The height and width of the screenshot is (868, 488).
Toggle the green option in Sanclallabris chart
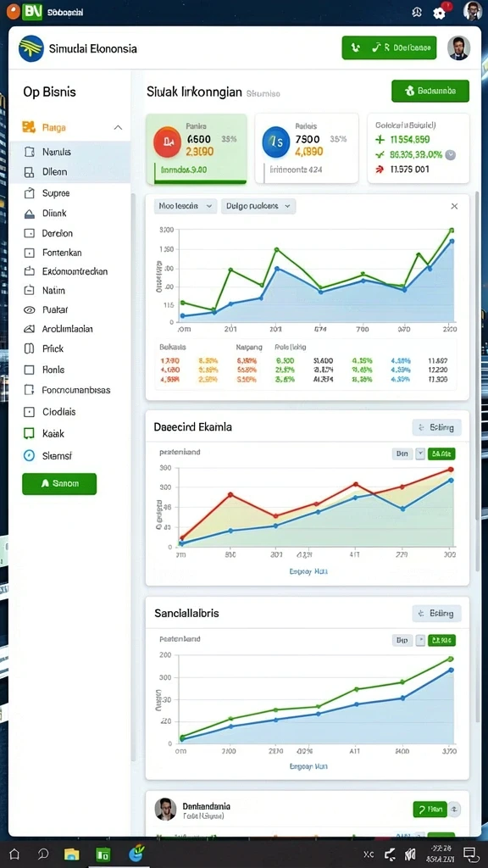(441, 641)
